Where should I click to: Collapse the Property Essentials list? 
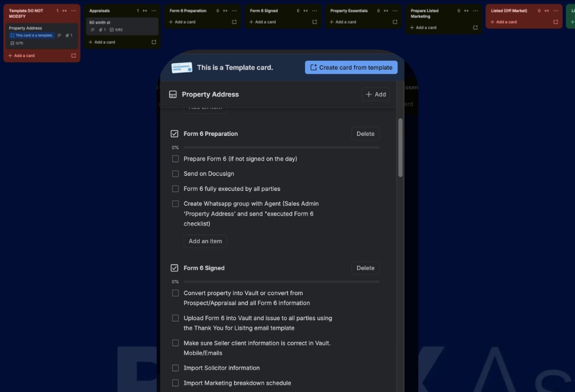pyautogui.click(x=386, y=11)
